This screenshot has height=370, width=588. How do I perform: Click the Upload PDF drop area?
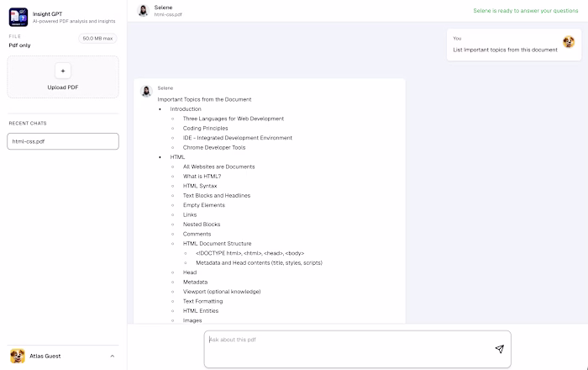point(63,77)
